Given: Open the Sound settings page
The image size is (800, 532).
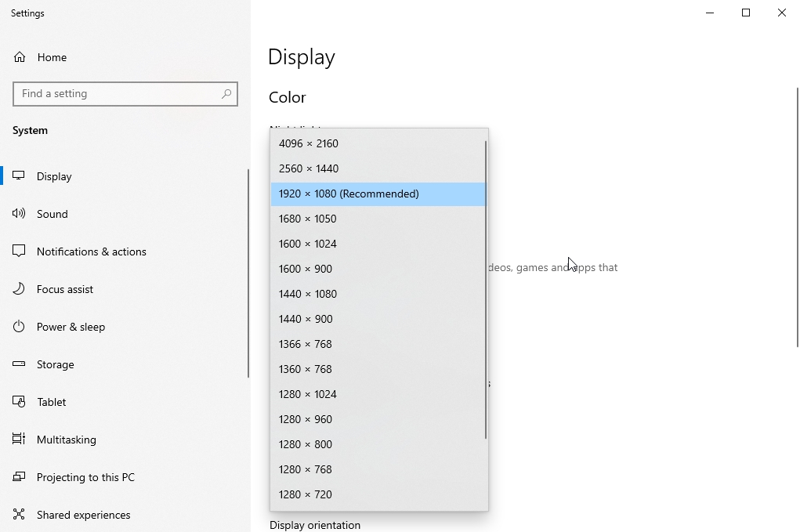Looking at the screenshot, I should coord(125,214).
